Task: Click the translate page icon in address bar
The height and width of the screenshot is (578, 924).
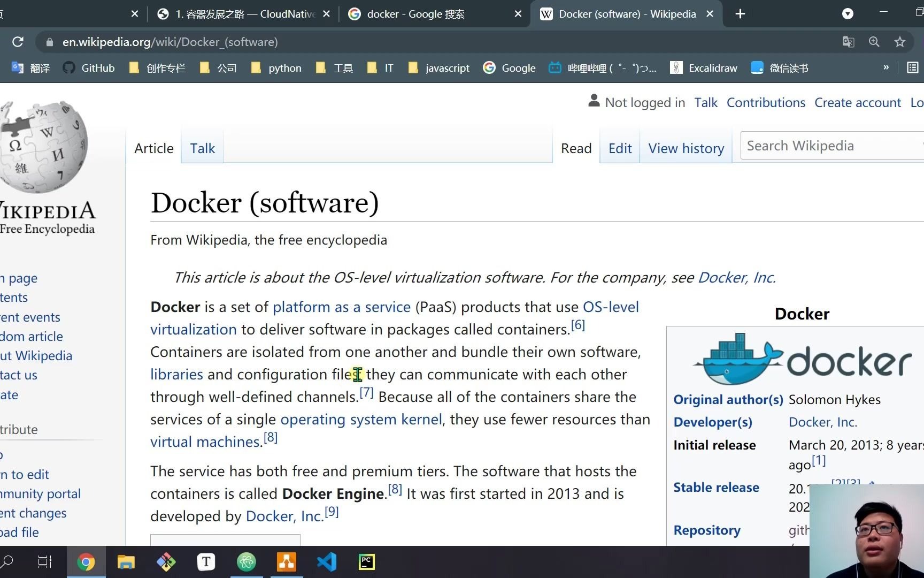Action: 848,42
